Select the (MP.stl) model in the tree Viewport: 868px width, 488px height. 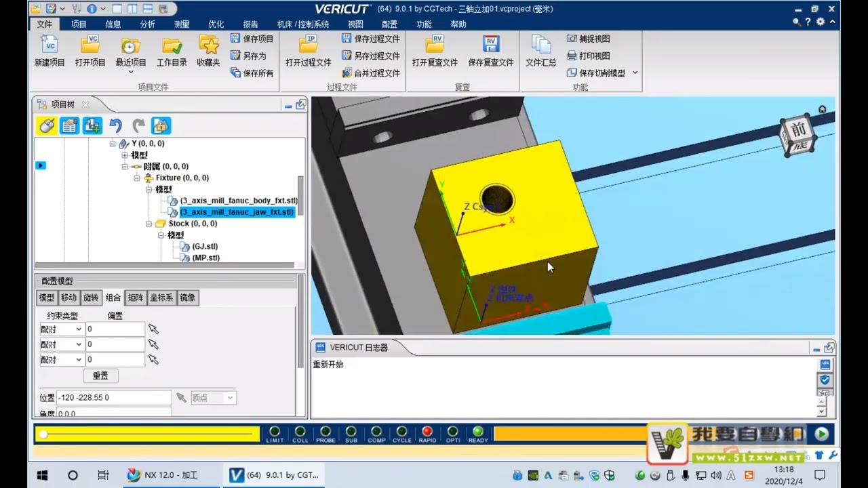tap(206, 258)
